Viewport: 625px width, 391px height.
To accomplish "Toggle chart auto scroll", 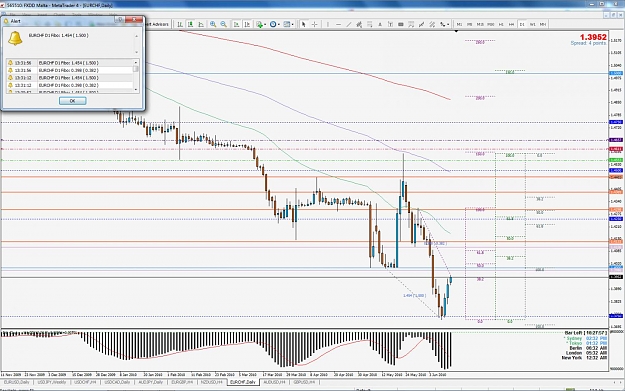I will [236, 24].
